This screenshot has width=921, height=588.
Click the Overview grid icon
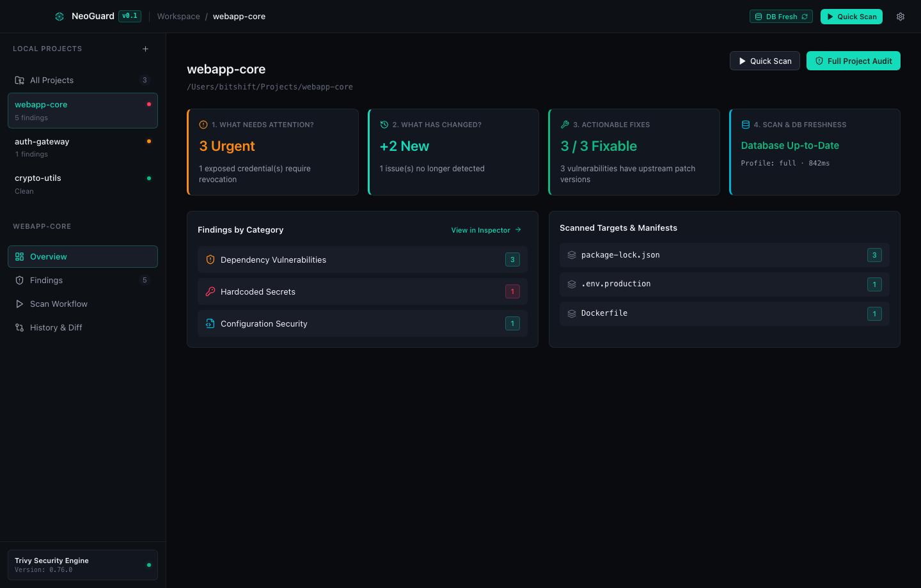20,256
